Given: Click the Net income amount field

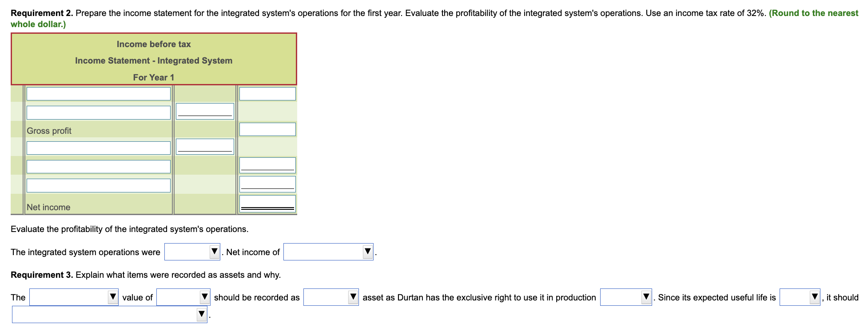Looking at the screenshot, I should tap(267, 202).
